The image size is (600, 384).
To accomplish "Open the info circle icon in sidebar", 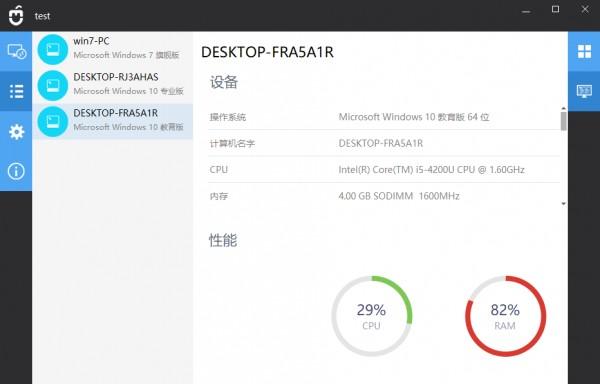I will (x=16, y=171).
